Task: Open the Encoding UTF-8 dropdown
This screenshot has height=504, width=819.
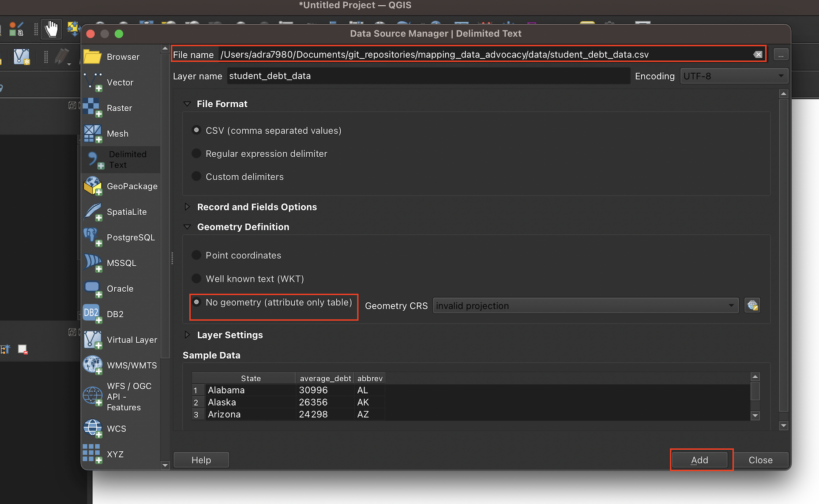Action: [x=734, y=76]
